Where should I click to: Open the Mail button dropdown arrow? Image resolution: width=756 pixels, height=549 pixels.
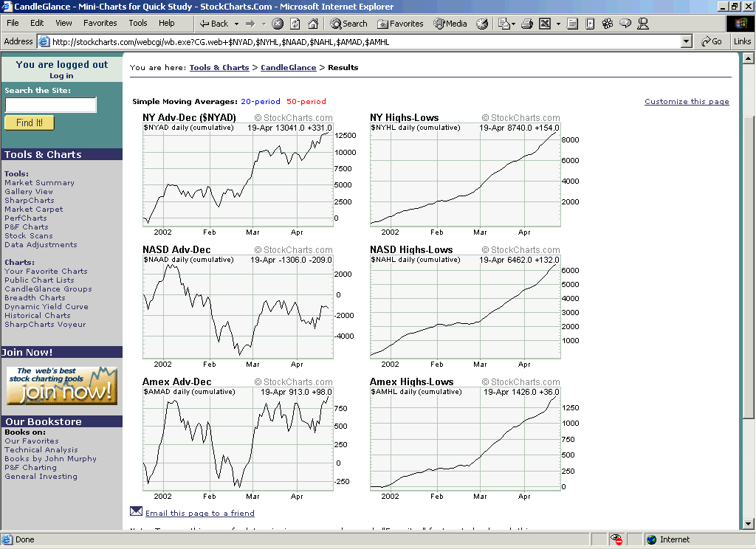click(x=514, y=24)
